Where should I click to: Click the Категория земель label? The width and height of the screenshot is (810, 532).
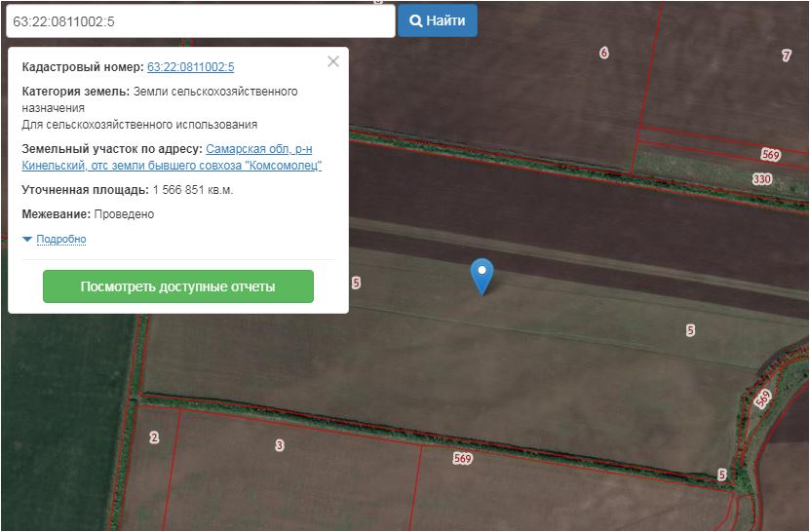[75, 92]
